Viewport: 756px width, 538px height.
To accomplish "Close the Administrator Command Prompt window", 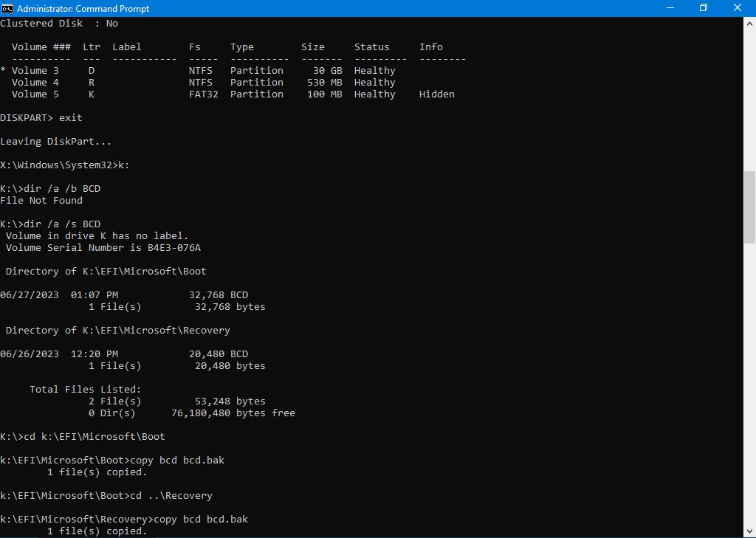I will point(738,8).
